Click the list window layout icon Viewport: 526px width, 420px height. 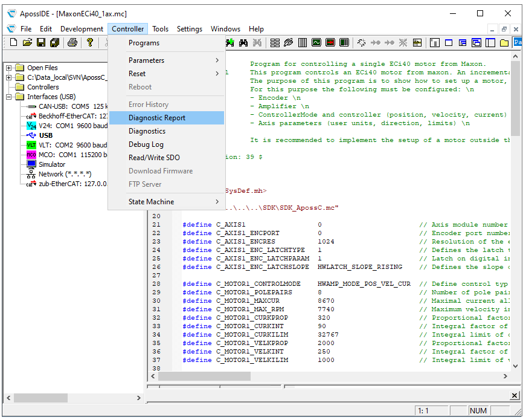click(435, 43)
